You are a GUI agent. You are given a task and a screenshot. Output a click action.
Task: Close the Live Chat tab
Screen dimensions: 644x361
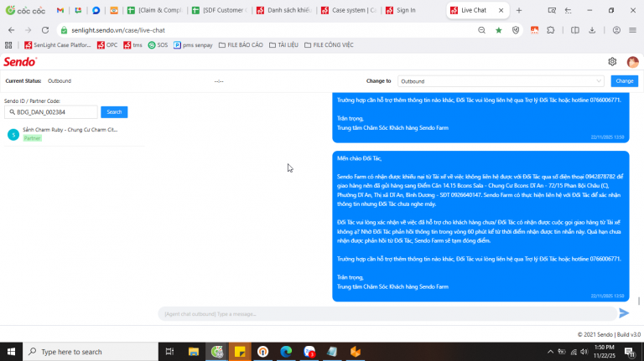tap(501, 10)
